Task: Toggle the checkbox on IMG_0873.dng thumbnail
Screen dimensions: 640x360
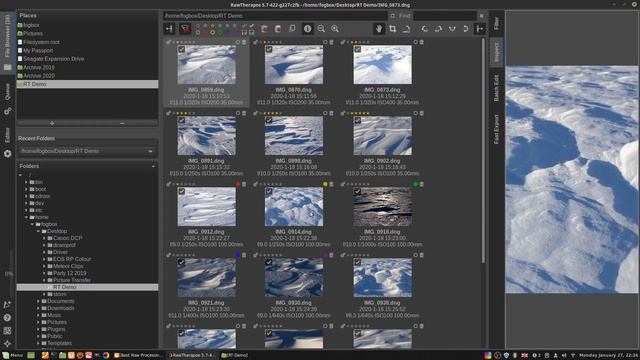Action: click(x=358, y=49)
